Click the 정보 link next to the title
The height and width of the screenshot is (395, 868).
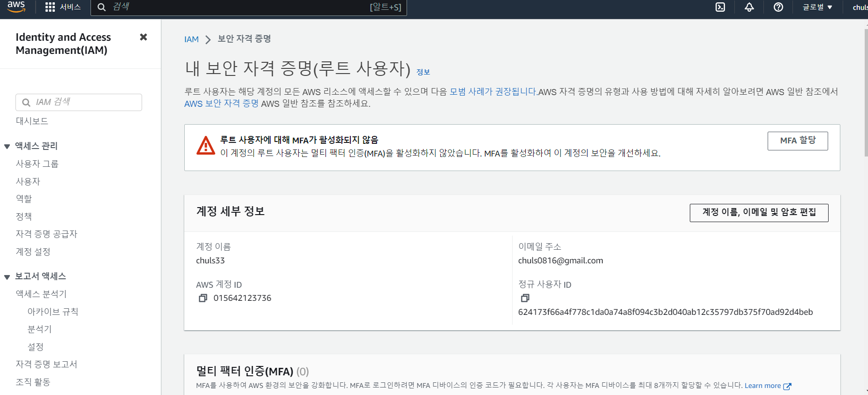423,72
